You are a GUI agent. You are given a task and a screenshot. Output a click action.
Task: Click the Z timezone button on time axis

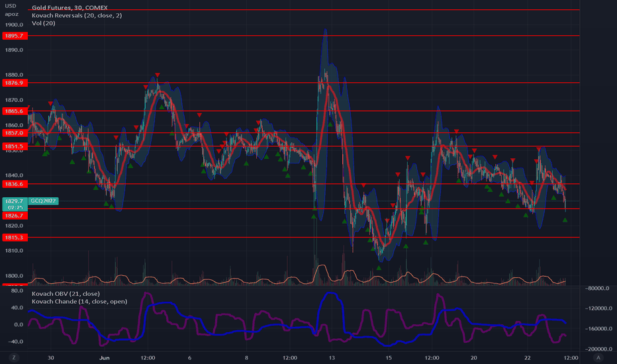pos(14,357)
